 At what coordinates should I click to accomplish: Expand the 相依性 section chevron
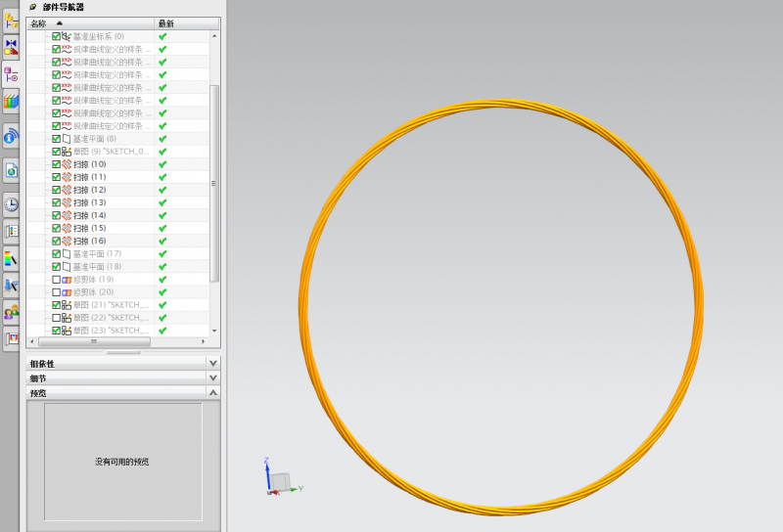click(x=213, y=364)
